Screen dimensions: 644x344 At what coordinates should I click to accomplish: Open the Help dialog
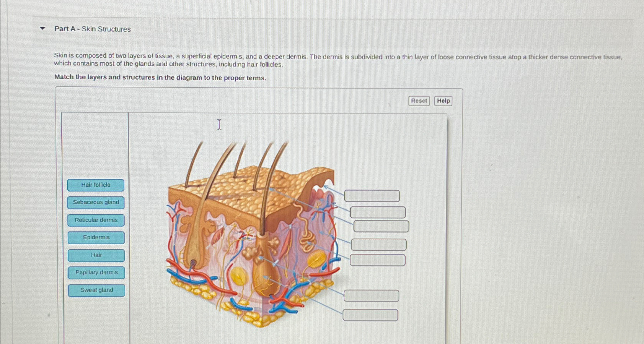(x=443, y=101)
